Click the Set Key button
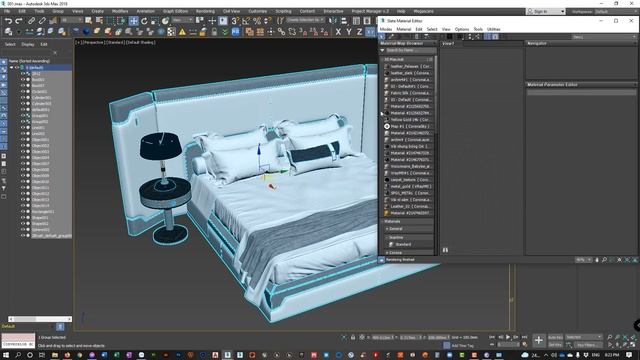Image resolution: width=640 pixels, height=360 pixels. pyautogui.click(x=555, y=345)
